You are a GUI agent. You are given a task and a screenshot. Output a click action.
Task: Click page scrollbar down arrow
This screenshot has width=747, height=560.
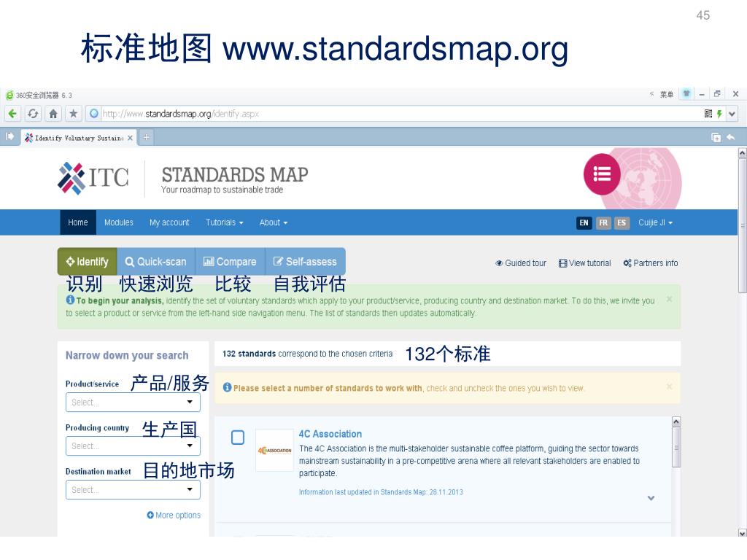742,533
